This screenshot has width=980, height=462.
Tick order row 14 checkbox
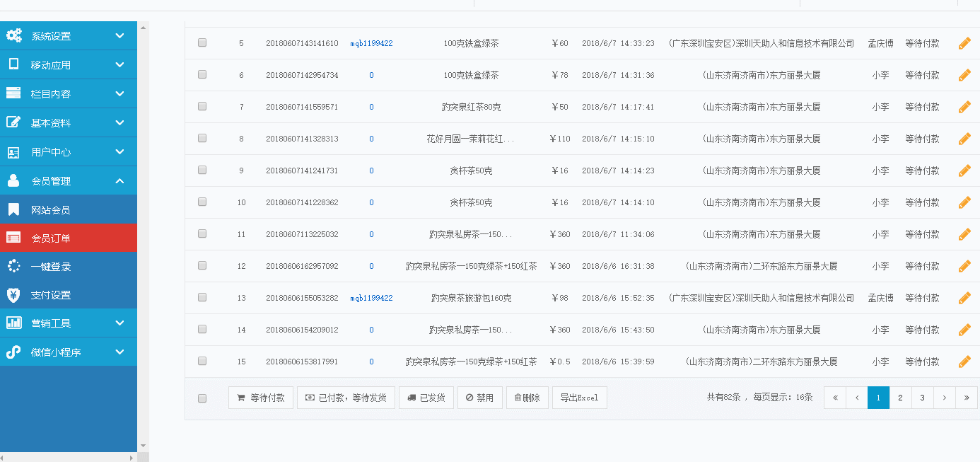click(202, 329)
